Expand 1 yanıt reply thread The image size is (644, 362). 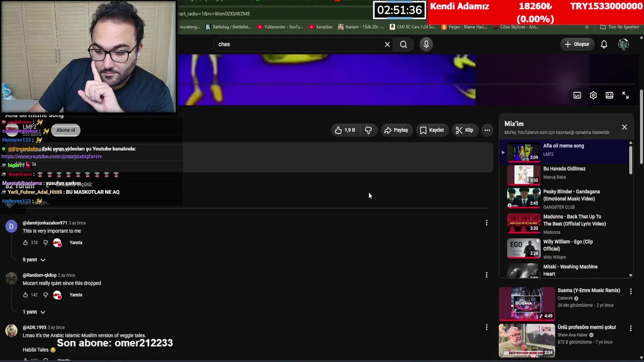[x=34, y=312]
